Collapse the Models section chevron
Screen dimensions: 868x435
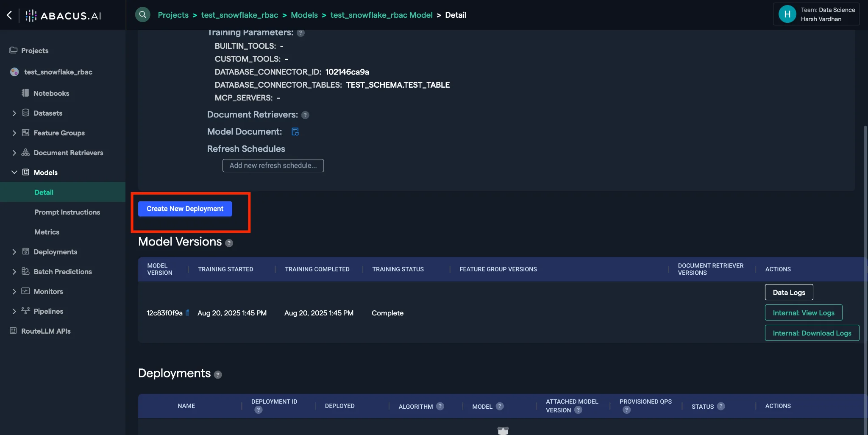(x=14, y=172)
